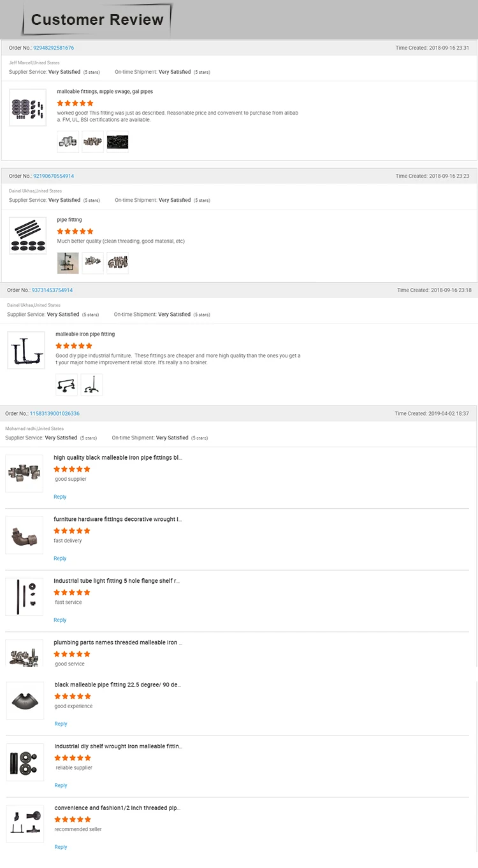Open order number 11583139001026336
This screenshot has height=868, width=478.
click(x=55, y=413)
